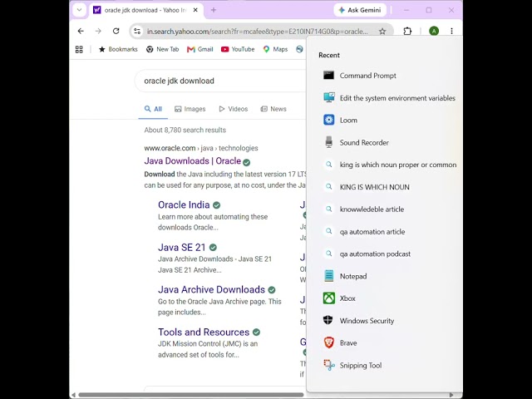Switch to Videos results tab
The image size is (532, 399).
[x=234, y=109]
